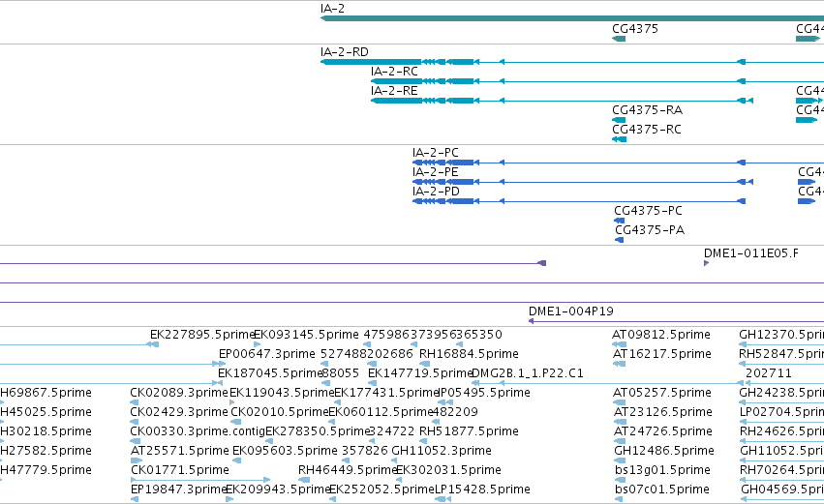
Task: Select the 202711 feature label
Action: 768,373
